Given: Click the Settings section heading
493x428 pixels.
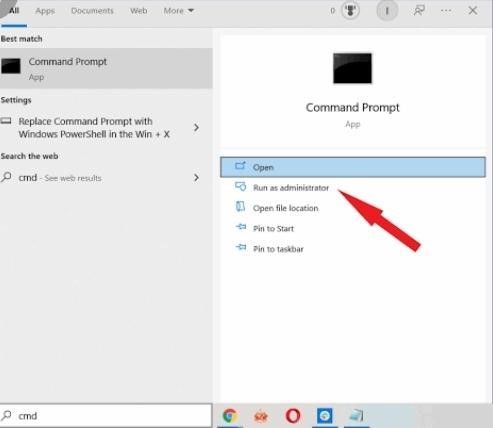Looking at the screenshot, I should point(16,100).
